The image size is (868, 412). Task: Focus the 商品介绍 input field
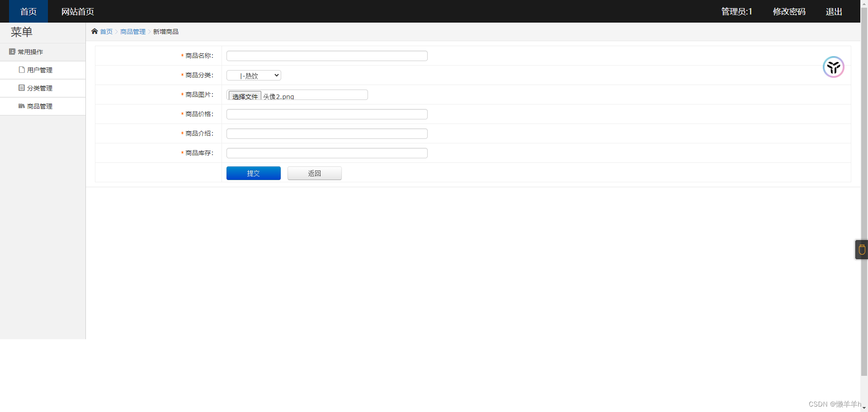(x=327, y=133)
